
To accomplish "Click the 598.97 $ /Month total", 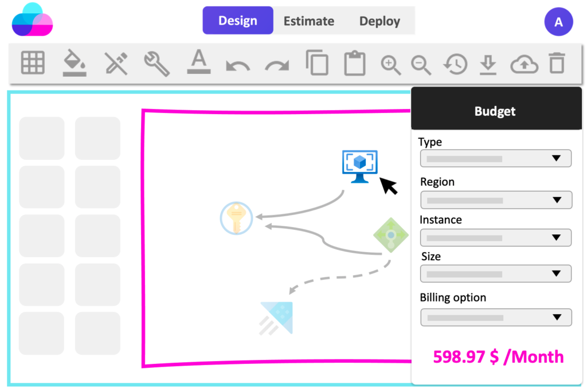I will click(498, 357).
